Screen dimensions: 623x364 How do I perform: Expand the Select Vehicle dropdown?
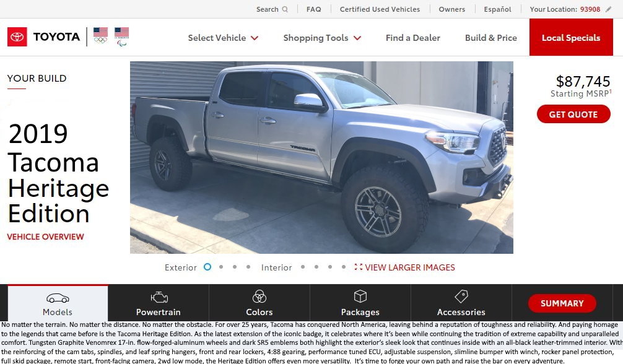click(x=223, y=38)
